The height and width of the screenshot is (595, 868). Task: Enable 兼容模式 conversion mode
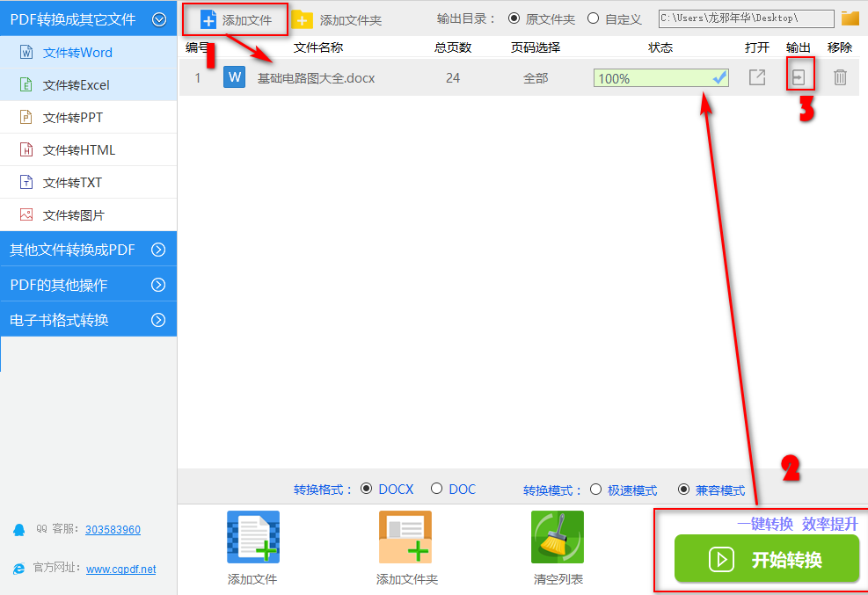point(683,490)
